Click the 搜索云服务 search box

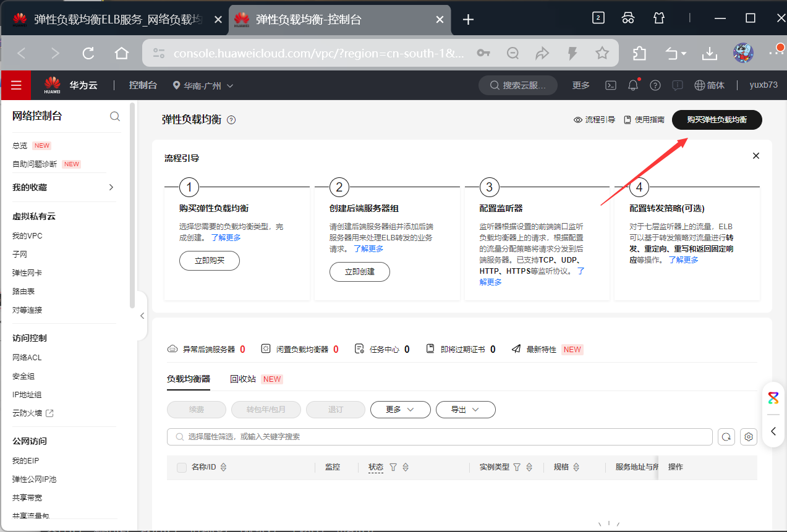tap(518, 85)
